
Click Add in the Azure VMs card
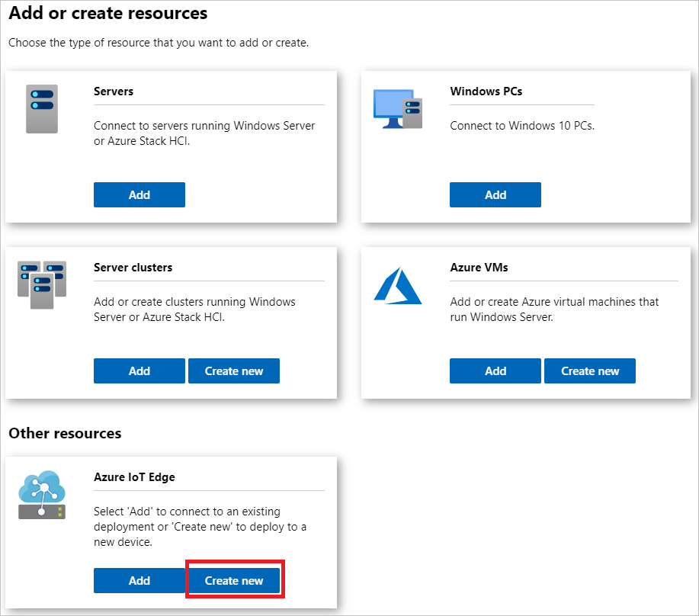click(495, 371)
